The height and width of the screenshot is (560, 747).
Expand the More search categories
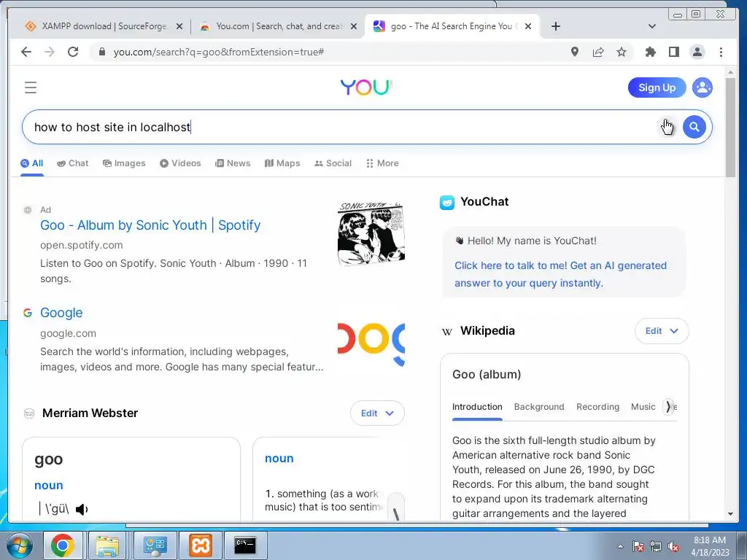pyautogui.click(x=382, y=163)
